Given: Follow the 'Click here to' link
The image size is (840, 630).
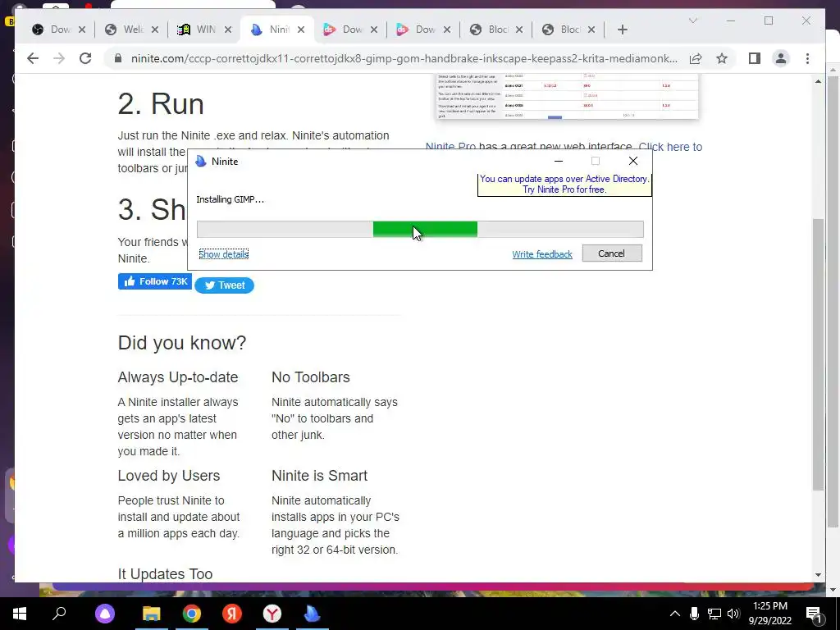Looking at the screenshot, I should 670,147.
